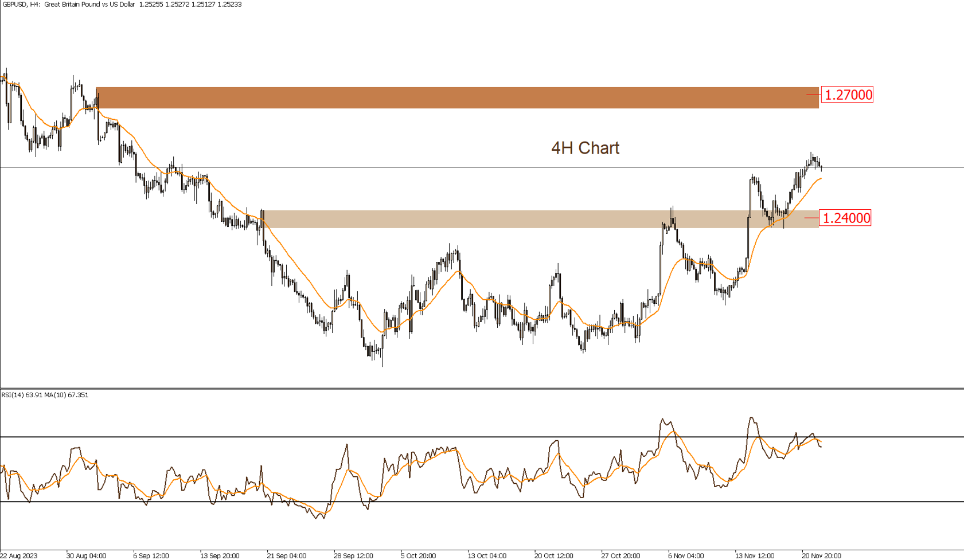Click the 13 Sep 20:00 time label
Viewport: 964px width, 560px height.
pos(220,555)
